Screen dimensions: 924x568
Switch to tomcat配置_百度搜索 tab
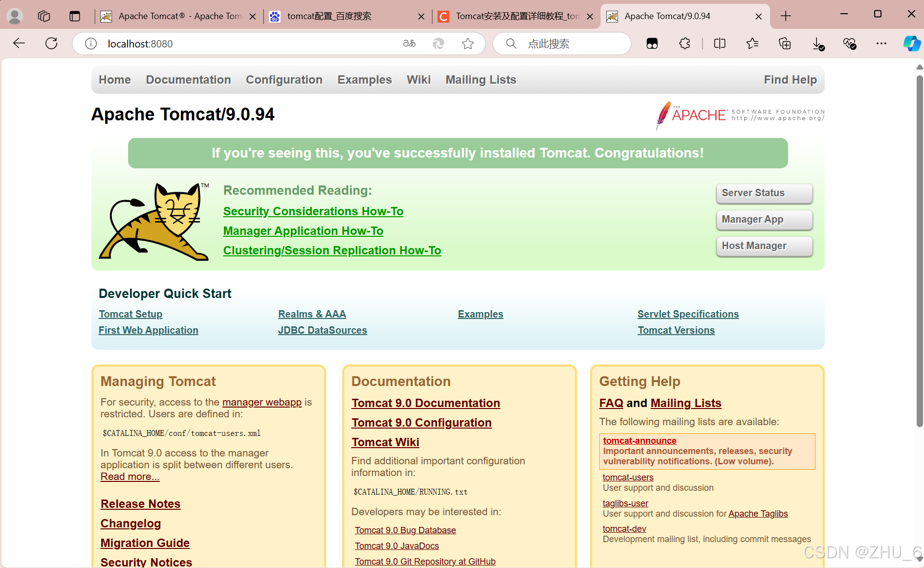click(347, 16)
